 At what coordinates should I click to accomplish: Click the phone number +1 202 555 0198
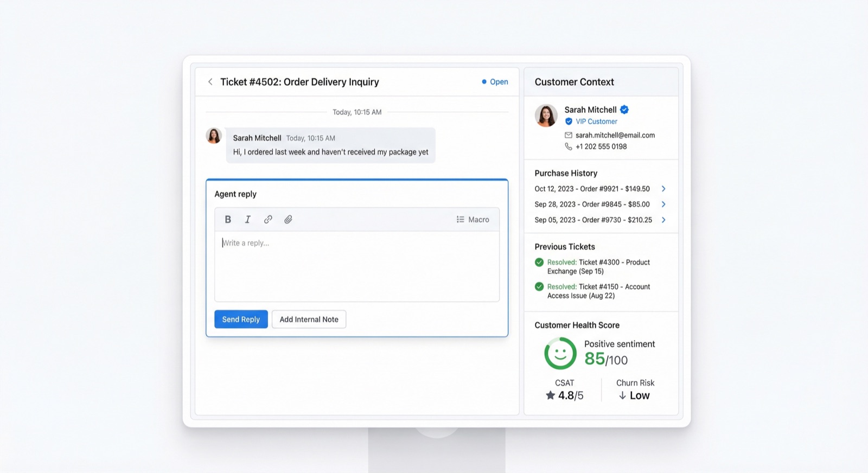click(x=601, y=146)
